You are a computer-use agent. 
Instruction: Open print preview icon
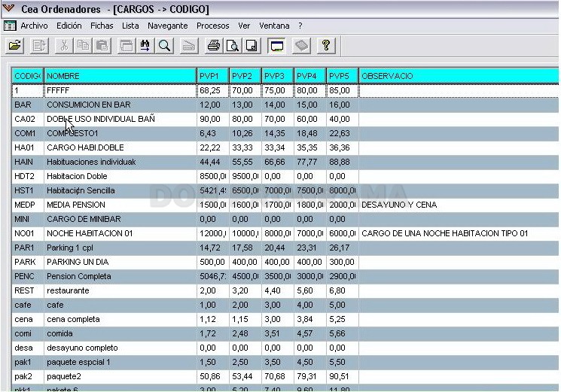click(233, 46)
